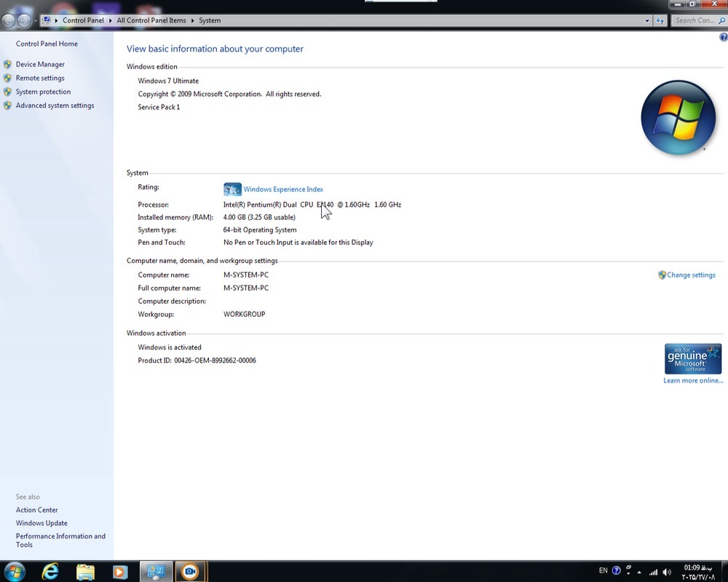Screen dimensions: 728x582
Task: Click the System protection shield icon
Action: tap(7, 92)
